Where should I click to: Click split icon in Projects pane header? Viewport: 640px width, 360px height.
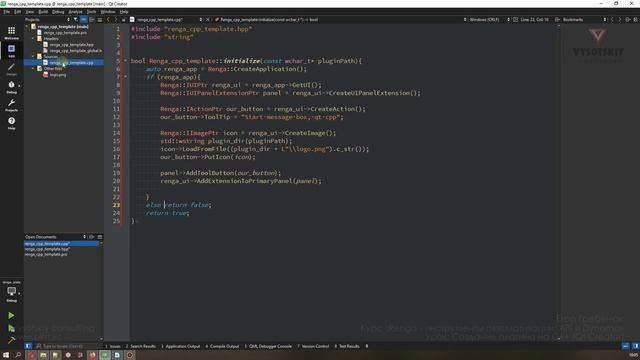point(92,20)
